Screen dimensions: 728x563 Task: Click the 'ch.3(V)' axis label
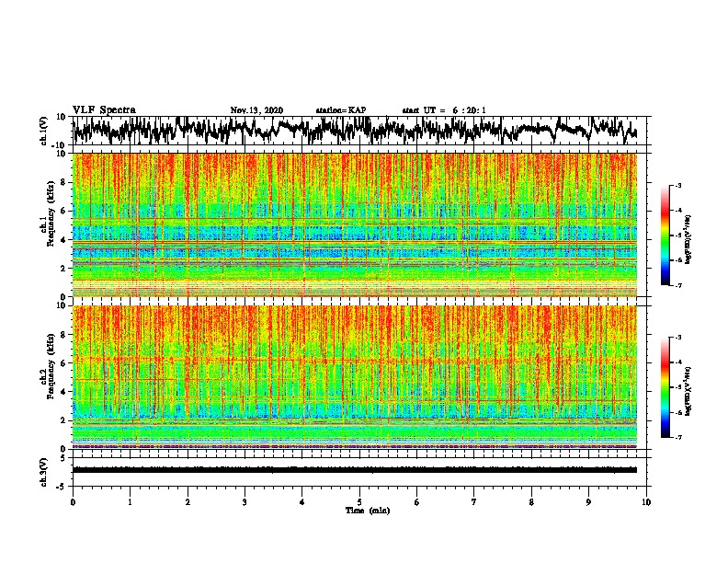pyautogui.click(x=44, y=472)
